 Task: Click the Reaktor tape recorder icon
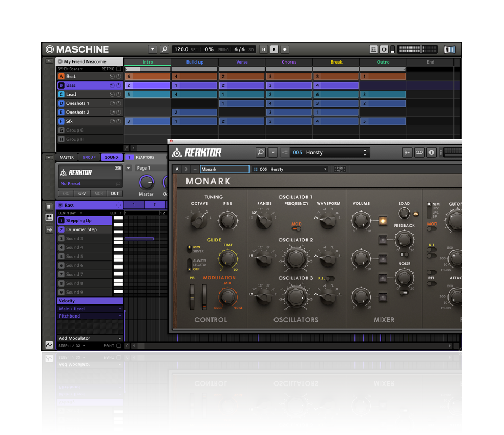point(419,153)
